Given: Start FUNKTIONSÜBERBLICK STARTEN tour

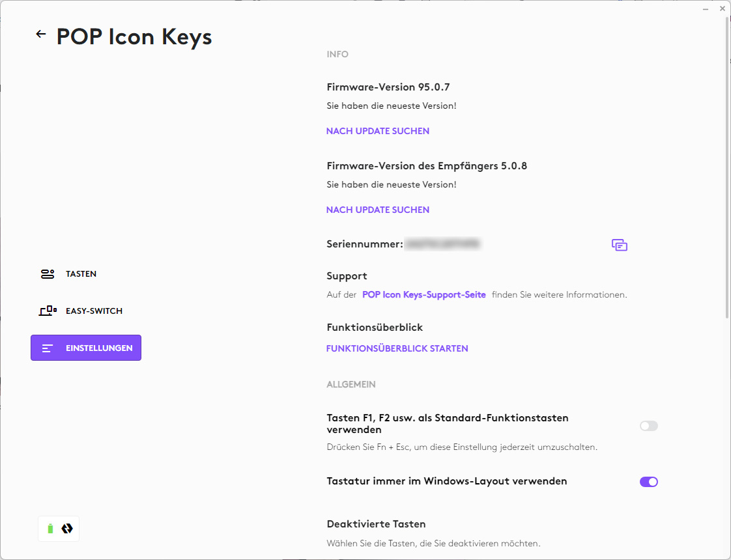Looking at the screenshot, I should (397, 348).
